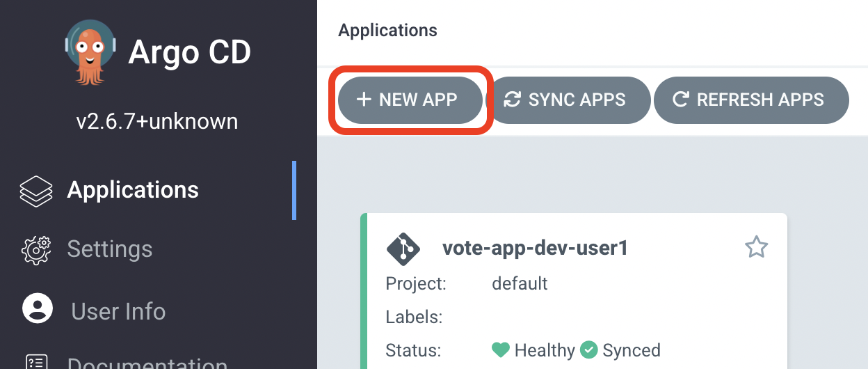868x369 pixels.
Task: Click the Applications stacked-layers icon in sidebar
Action: click(36, 191)
